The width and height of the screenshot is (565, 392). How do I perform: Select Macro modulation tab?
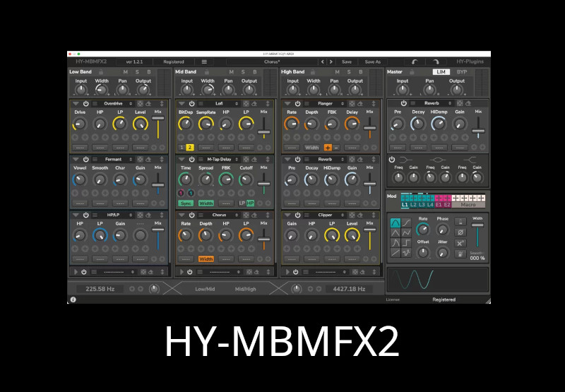[x=468, y=205]
